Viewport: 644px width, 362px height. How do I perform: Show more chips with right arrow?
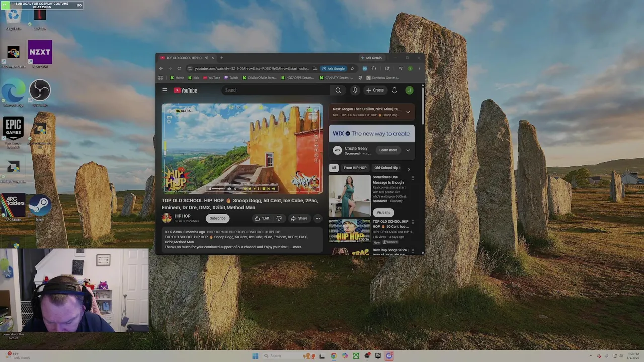click(x=409, y=169)
